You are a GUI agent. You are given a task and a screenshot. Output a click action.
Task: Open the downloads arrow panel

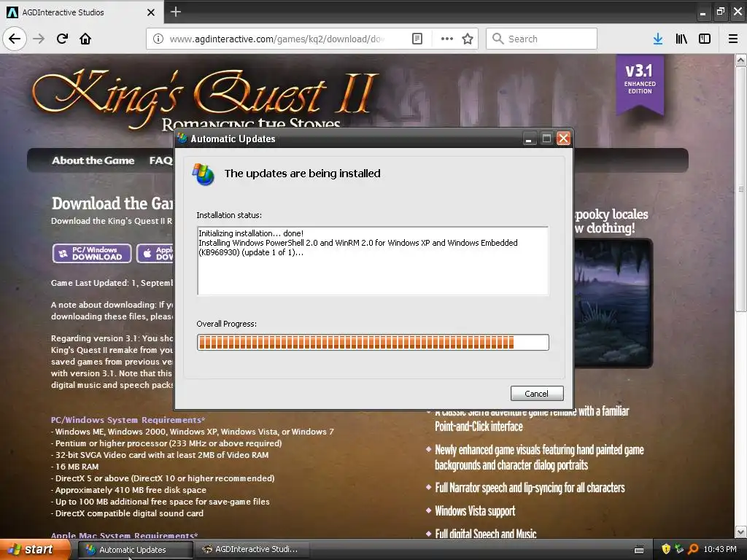(658, 39)
